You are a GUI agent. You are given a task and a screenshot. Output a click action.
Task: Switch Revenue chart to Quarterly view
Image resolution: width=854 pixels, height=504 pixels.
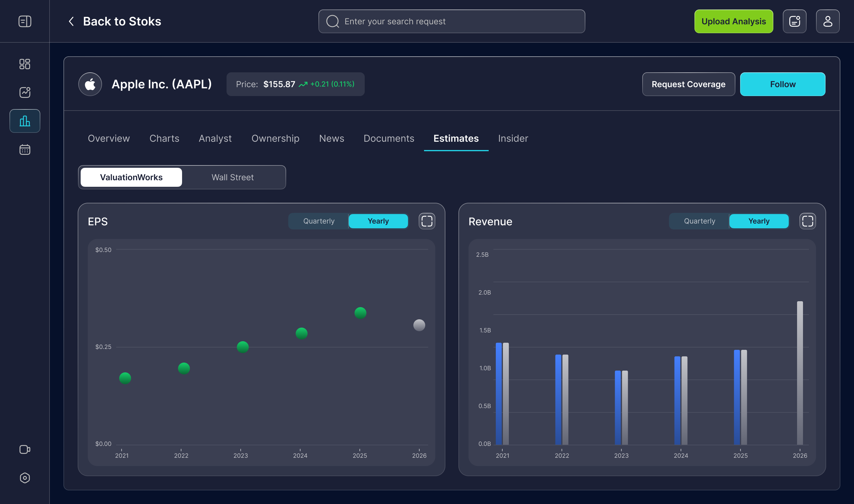(699, 221)
